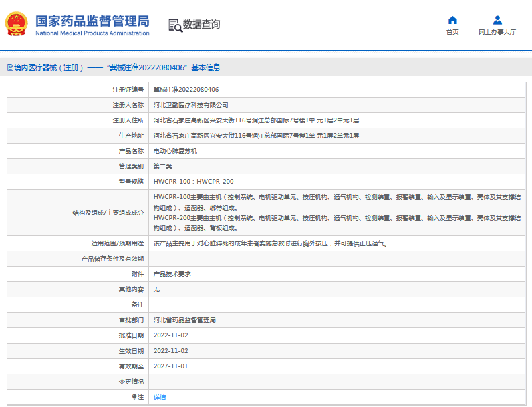Select 河北卫勤医疗科技有限公司 cell
Viewport: 532px width, 407px height.
pyautogui.click(x=190, y=105)
